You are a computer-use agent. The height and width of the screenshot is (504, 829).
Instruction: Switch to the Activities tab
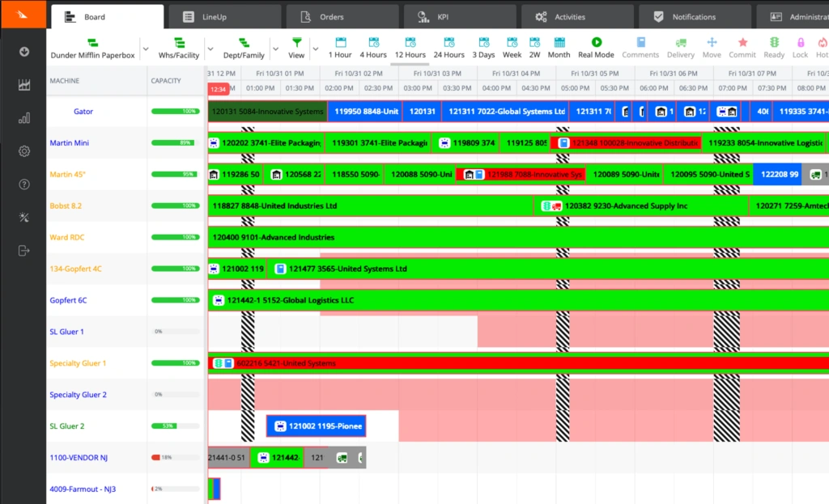(x=576, y=17)
